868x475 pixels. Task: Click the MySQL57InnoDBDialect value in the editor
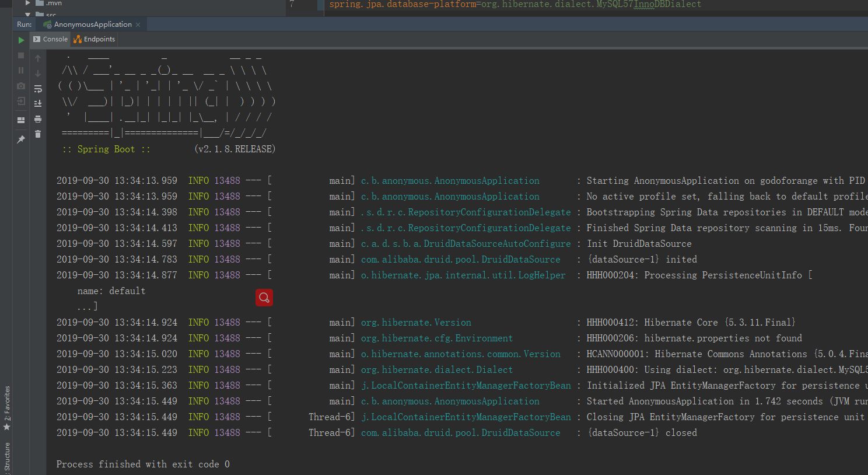pyautogui.click(x=649, y=4)
